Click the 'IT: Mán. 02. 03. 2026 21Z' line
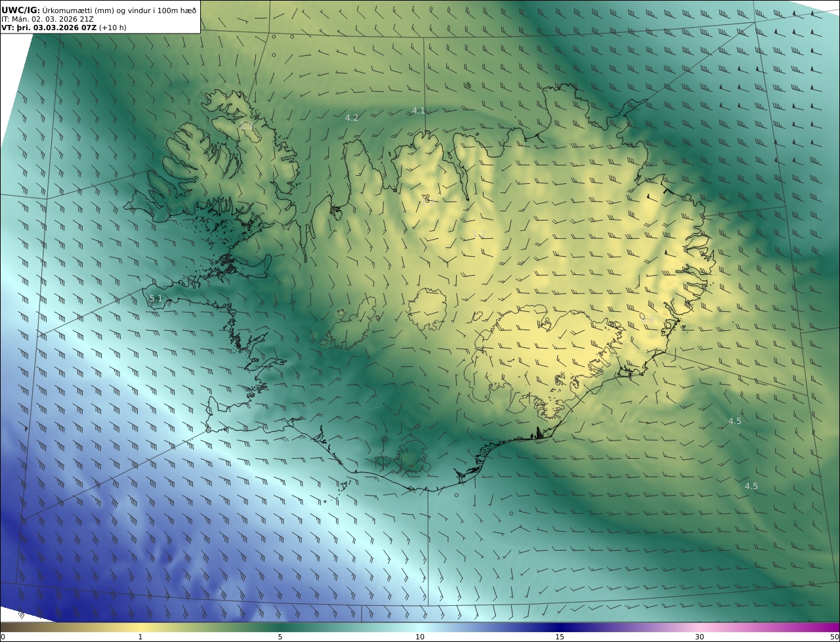The height and width of the screenshot is (642, 840). 47,20
